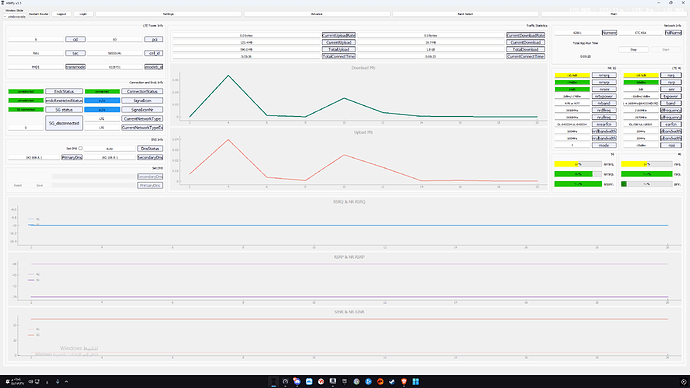Click the 5G nrrsrq progress bar
The image size is (690, 388).
(578, 164)
